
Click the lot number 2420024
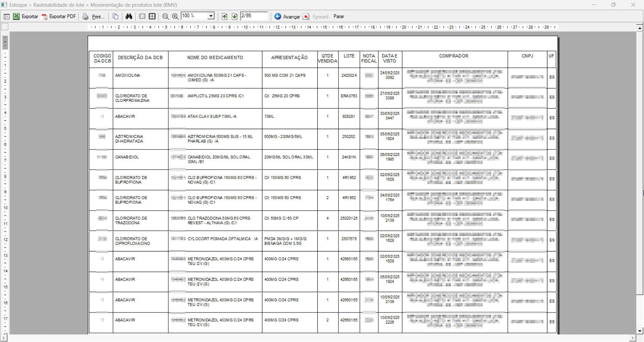pos(349,75)
